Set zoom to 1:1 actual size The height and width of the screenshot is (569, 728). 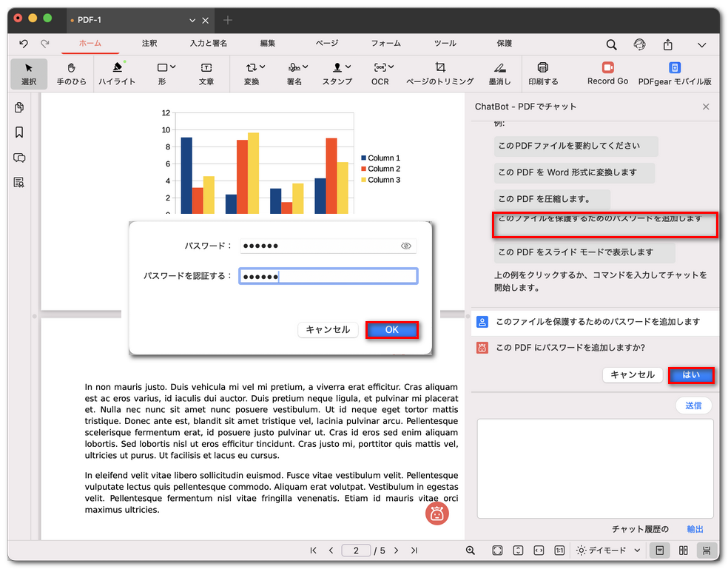560,551
